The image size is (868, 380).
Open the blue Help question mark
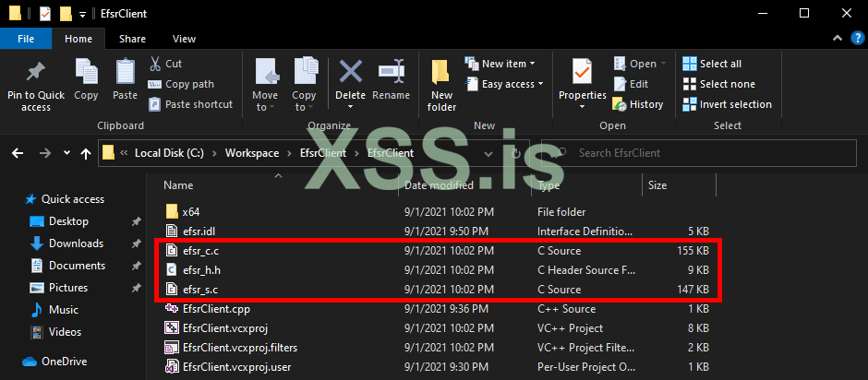pyautogui.click(x=856, y=38)
